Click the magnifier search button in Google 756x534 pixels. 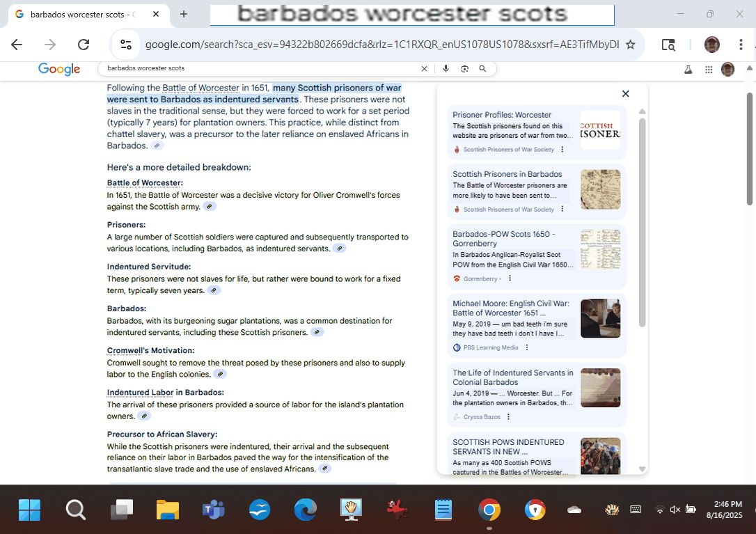click(482, 68)
